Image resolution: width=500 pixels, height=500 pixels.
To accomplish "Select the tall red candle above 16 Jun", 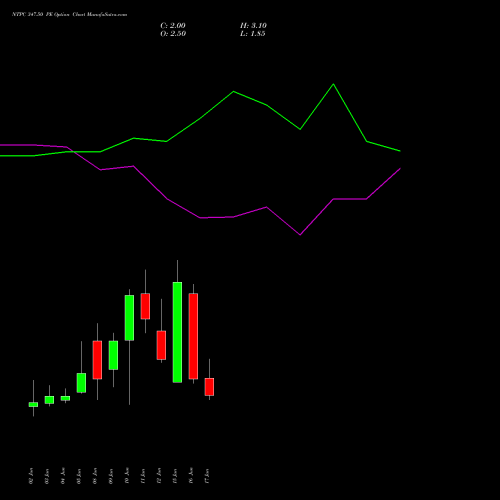I will (193, 336).
